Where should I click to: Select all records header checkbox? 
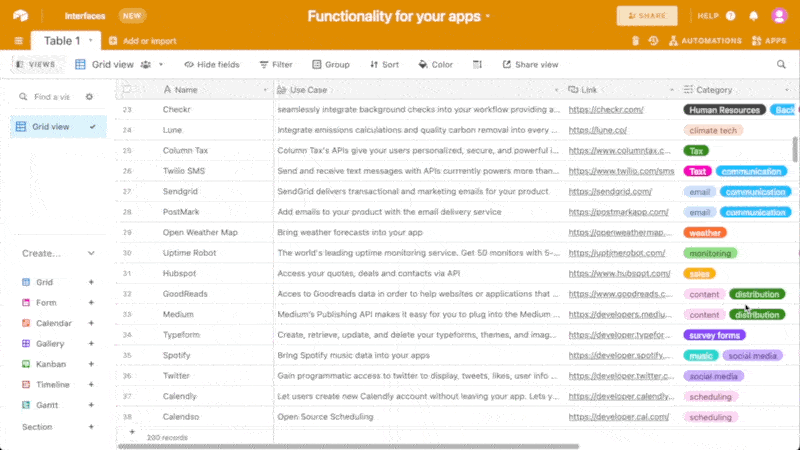(127, 90)
